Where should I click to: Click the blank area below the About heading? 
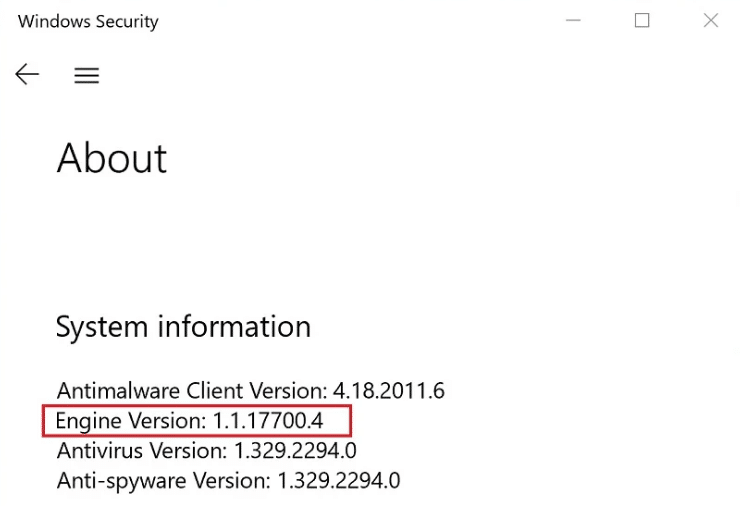click(300, 240)
